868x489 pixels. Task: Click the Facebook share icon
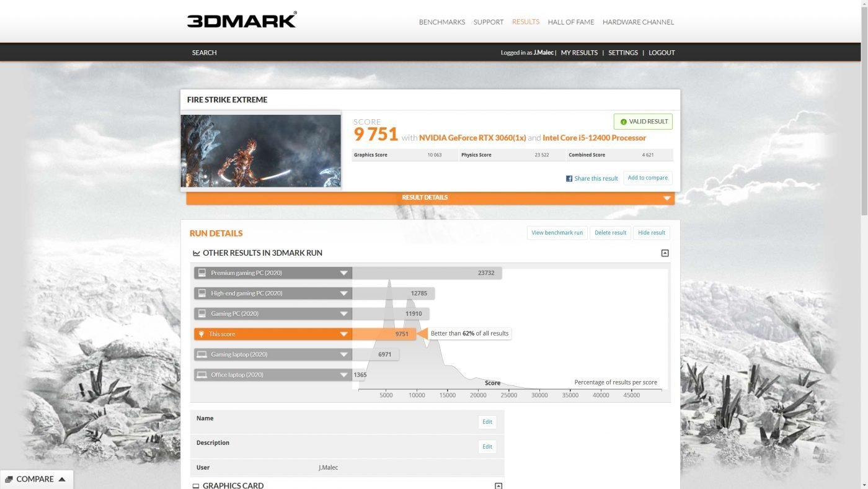[x=569, y=179]
